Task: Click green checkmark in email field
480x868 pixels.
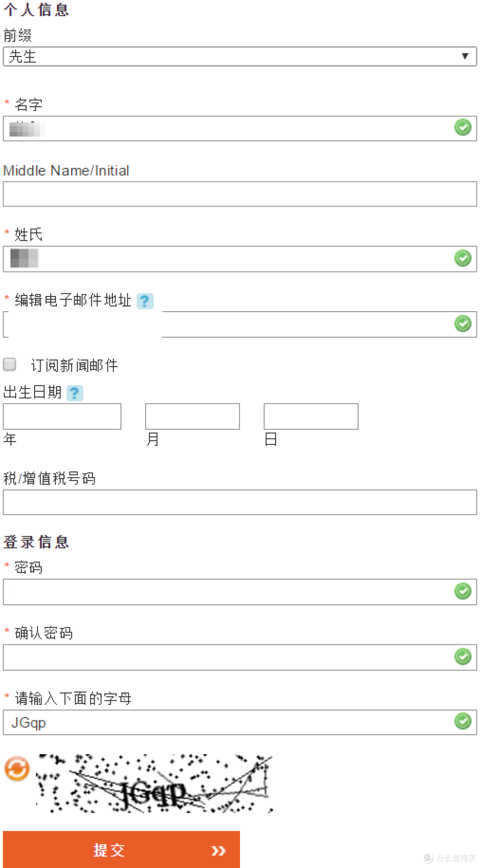Action: click(463, 324)
